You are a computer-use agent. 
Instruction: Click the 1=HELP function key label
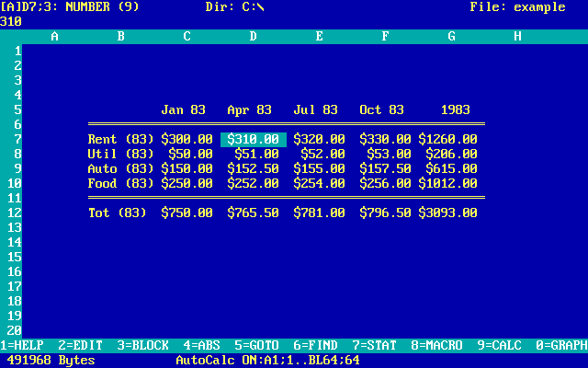pyautogui.click(x=22, y=345)
